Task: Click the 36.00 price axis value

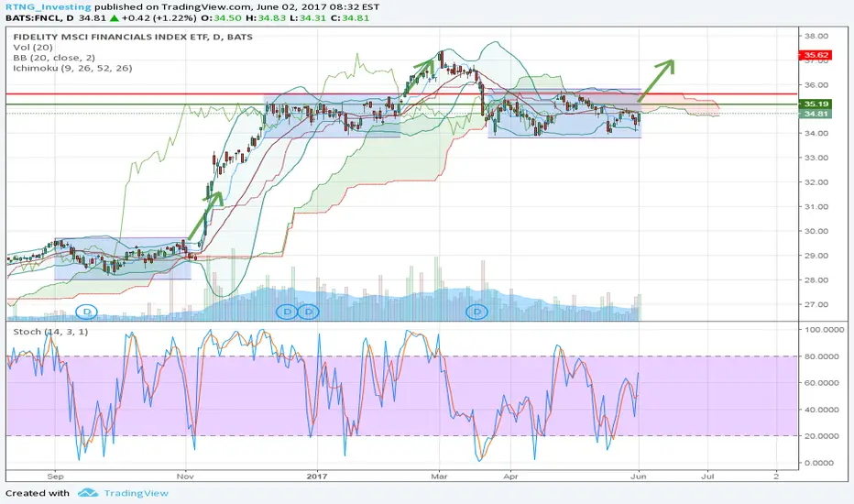Action: click(816, 85)
